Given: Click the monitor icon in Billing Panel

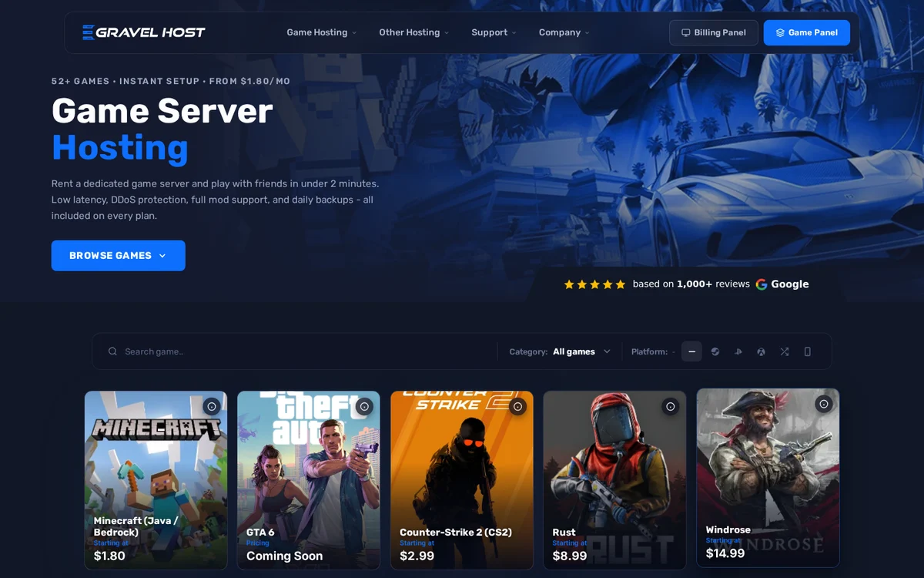Looking at the screenshot, I should pos(685,32).
